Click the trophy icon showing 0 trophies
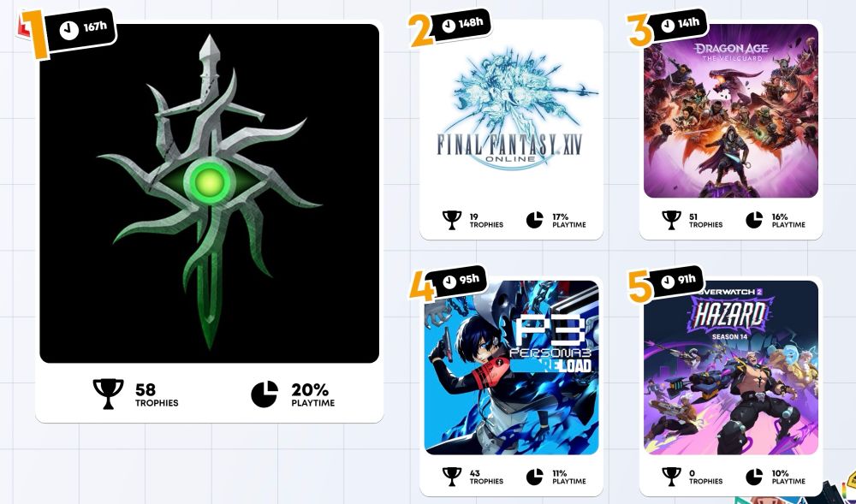This screenshot has height=504, width=856. click(x=671, y=477)
